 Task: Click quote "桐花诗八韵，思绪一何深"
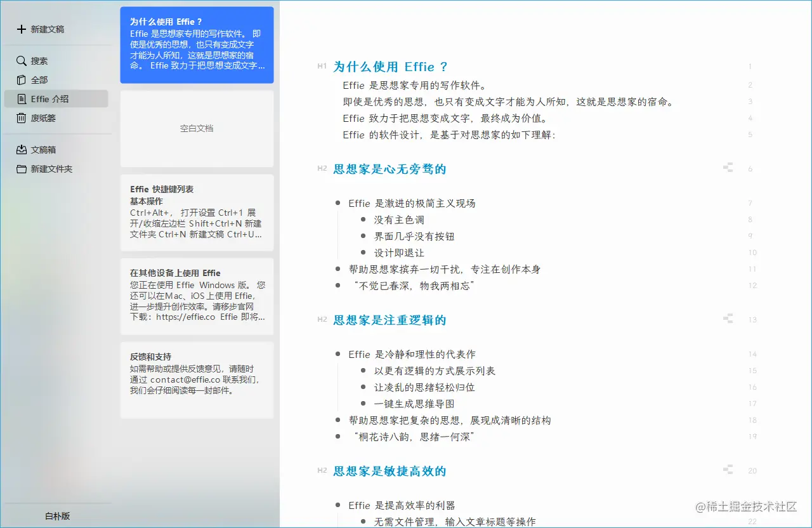[x=413, y=437]
